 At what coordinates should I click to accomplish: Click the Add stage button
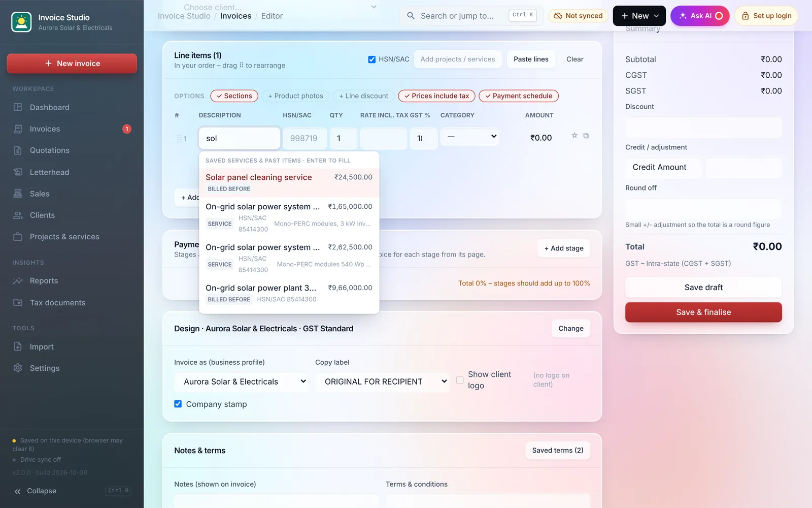(x=564, y=248)
